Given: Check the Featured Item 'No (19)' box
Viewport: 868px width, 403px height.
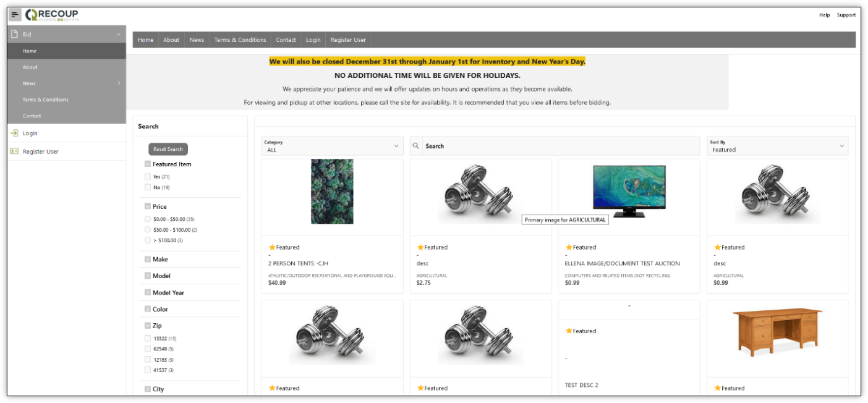Looking at the screenshot, I should tap(148, 187).
